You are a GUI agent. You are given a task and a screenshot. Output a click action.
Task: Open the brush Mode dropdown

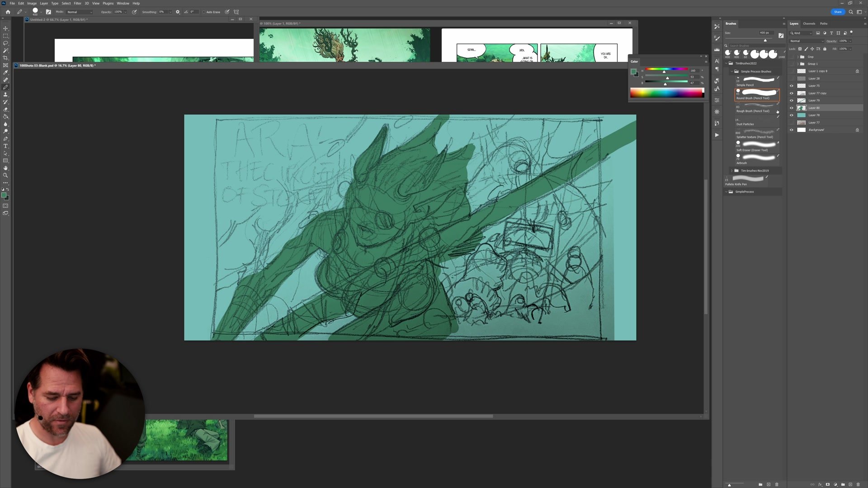(x=80, y=12)
